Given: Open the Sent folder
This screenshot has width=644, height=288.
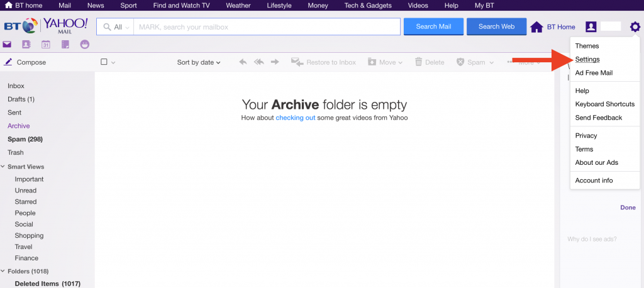Looking at the screenshot, I should (x=14, y=112).
